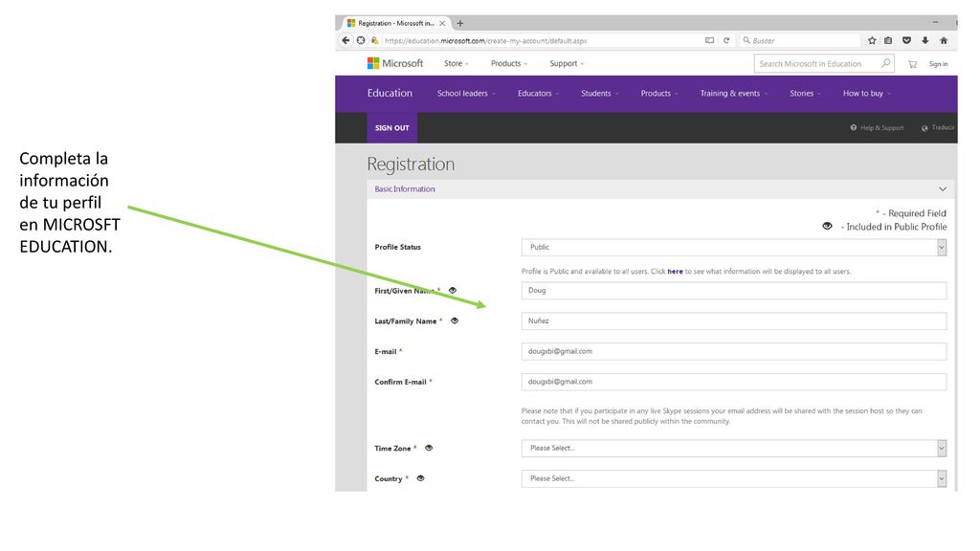Toggle eye icon next to Country
Viewport: 980px width, 551px height.
click(421, 478)
